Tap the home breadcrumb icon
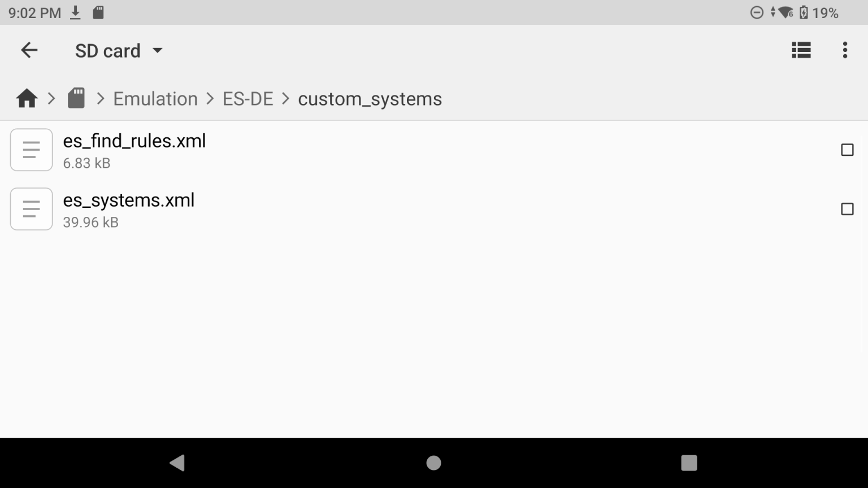This screenshot has width=868, height=488. [x=26, y=98]
